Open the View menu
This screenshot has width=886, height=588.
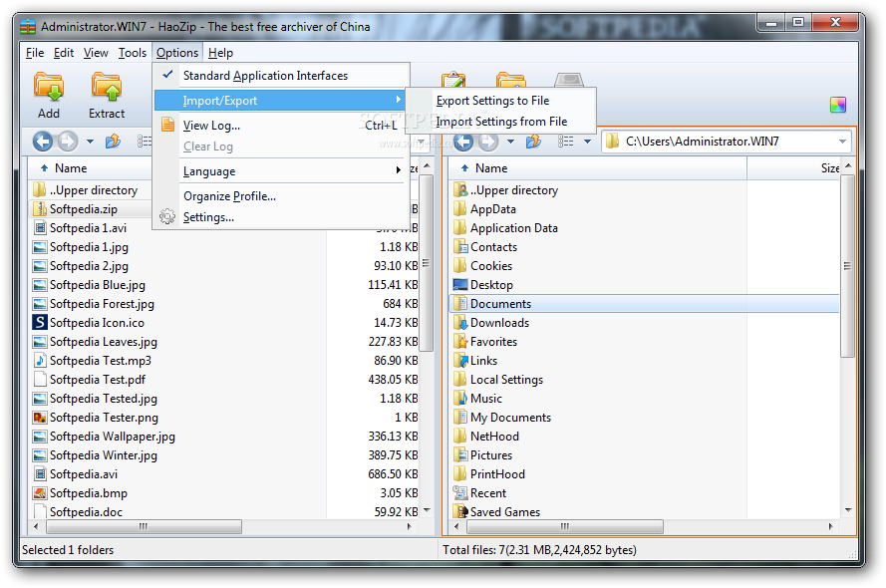point(96,53)
